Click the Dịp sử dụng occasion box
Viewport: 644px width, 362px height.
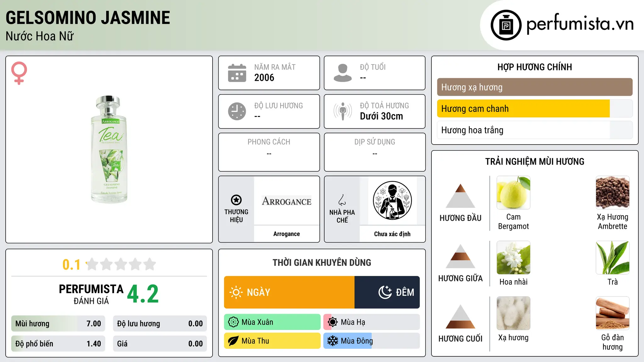pyautogui.click(x=375, y=152)
